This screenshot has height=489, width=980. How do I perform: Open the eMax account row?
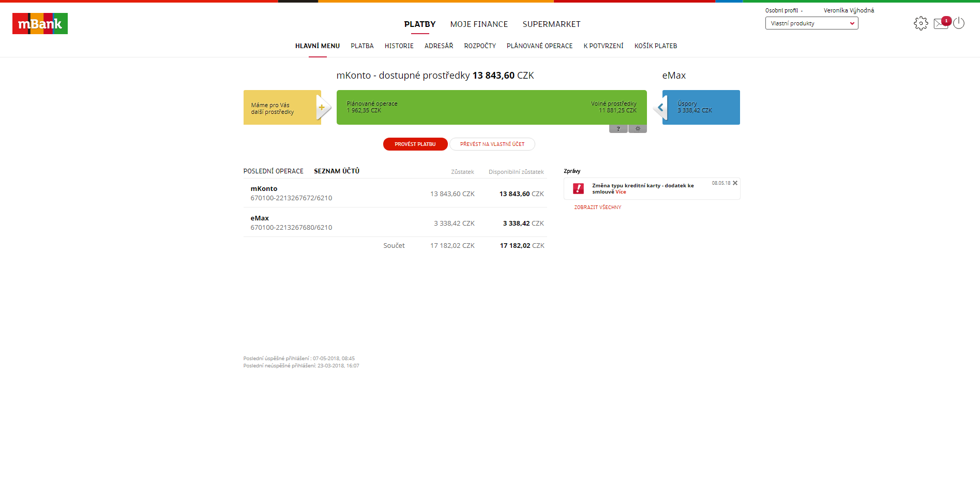[395, 223]
